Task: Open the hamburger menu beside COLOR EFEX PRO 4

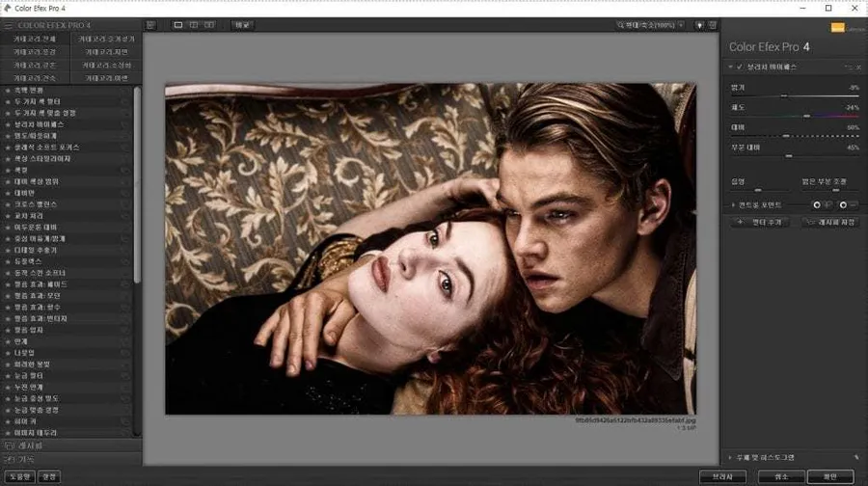Action: click(9, 25)
